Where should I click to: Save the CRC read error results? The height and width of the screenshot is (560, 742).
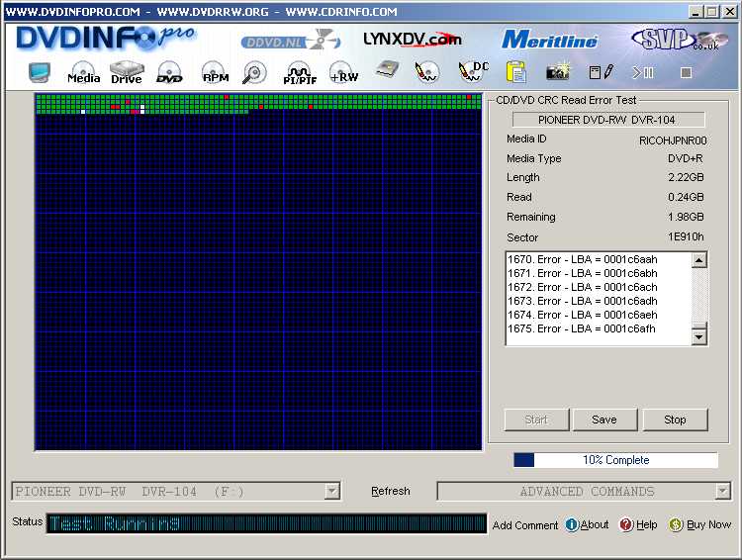pos(604,420)
